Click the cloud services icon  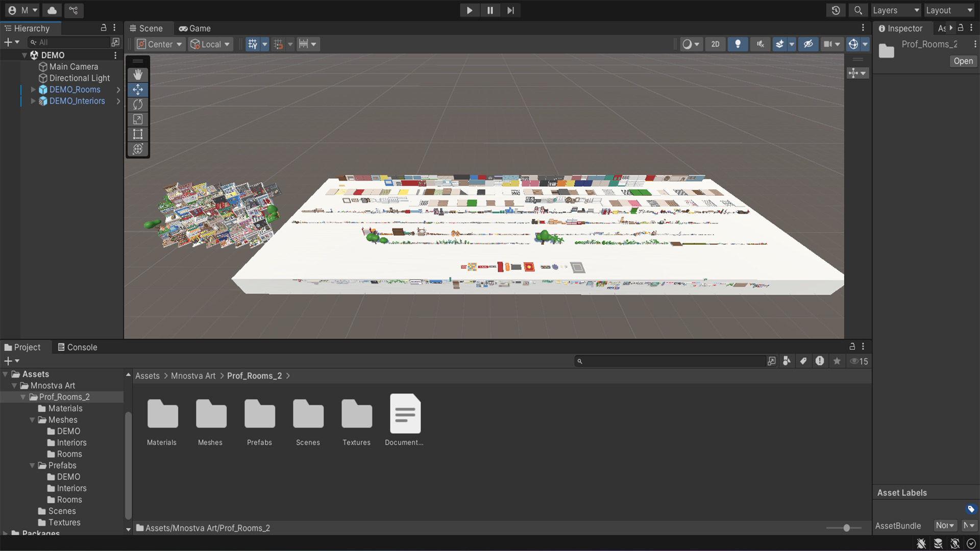click(52, 10)
